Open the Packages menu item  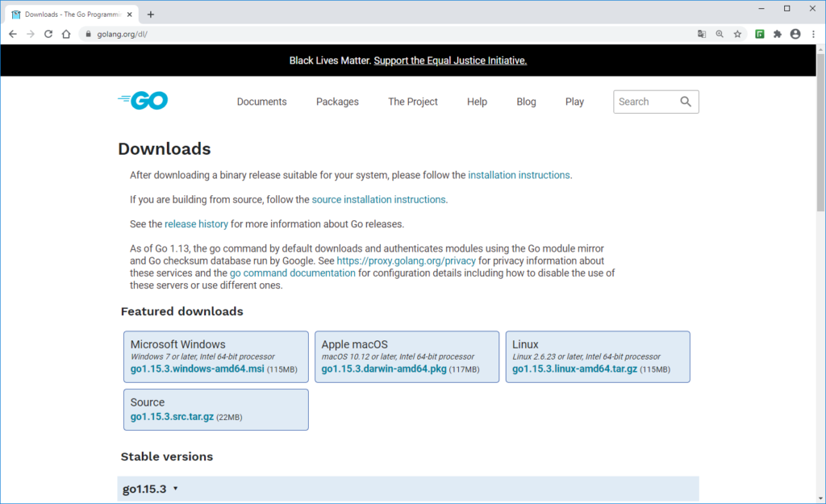pos(337,102)
